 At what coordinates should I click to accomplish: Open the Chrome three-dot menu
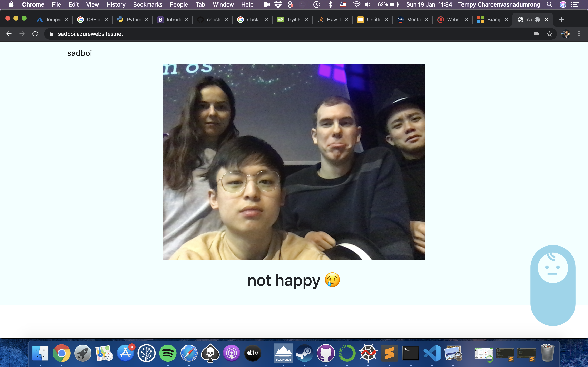(x=579, y=34)
